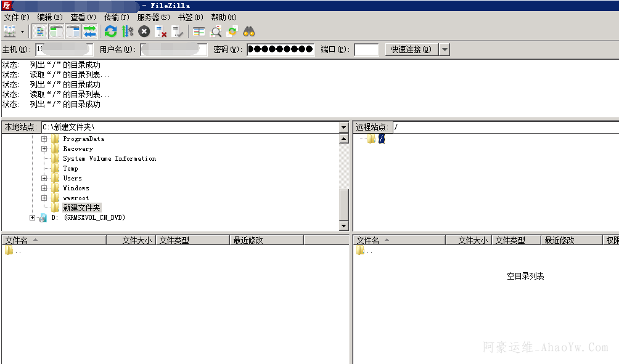Screen dimensions: 619x364
Task: Toggle synchronized browsing
Action: [232, 31]
